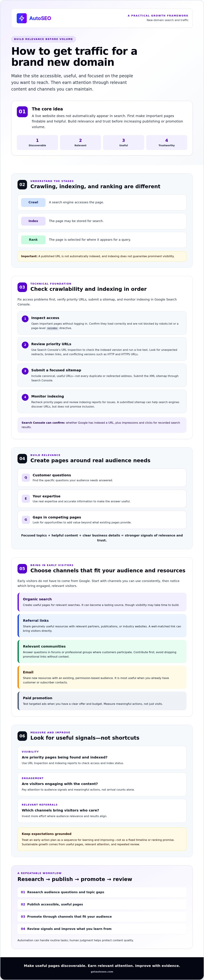Click the 'noindex' code tag
Viewport: 204px width, 980px height.
pos(53,328)
